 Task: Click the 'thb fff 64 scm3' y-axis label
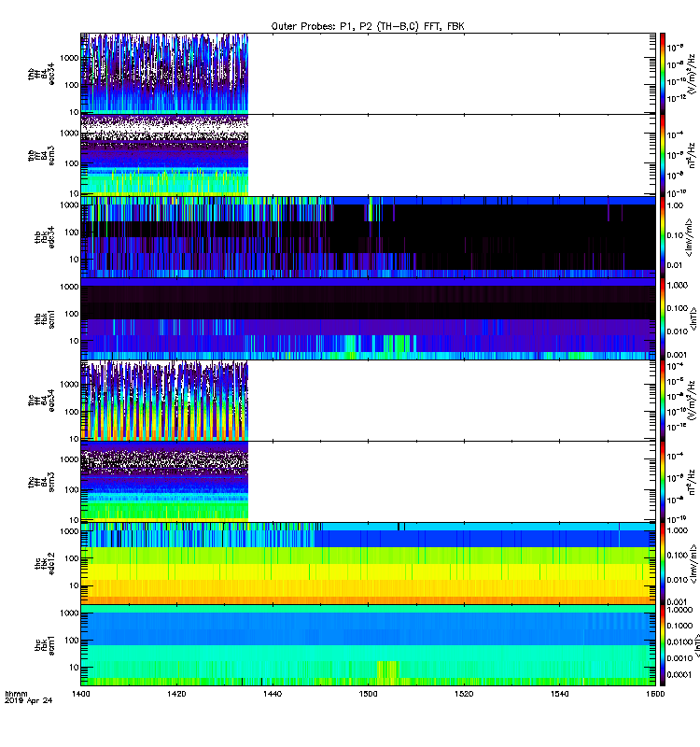[41, 155]
